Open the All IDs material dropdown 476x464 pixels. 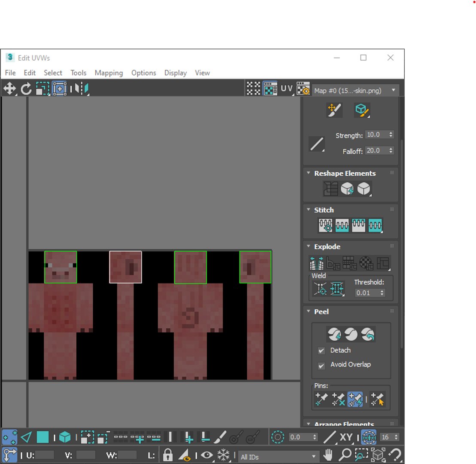279,457
